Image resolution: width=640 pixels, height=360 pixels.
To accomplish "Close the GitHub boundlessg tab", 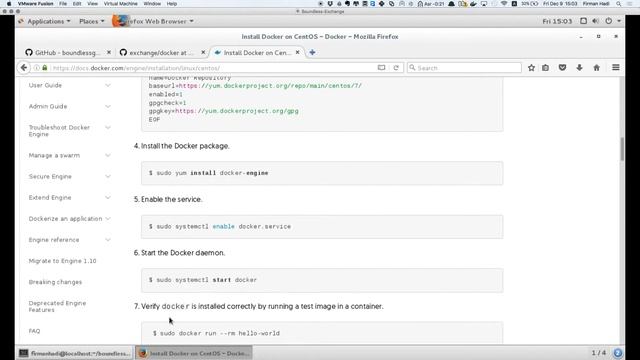I will [x=109, y=52].
